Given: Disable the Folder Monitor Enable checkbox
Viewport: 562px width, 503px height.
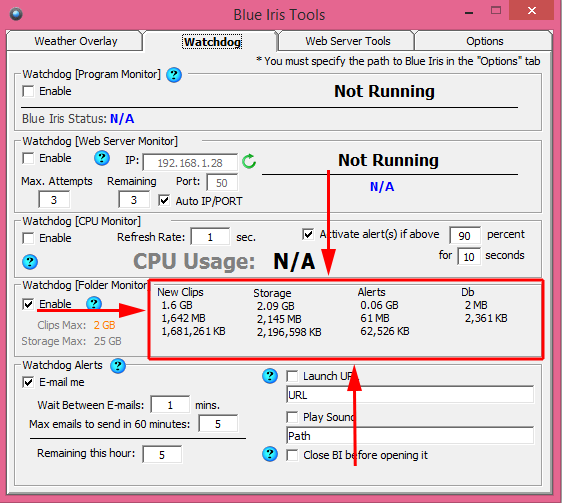Looking at the screenshot, I should (28, 304).
